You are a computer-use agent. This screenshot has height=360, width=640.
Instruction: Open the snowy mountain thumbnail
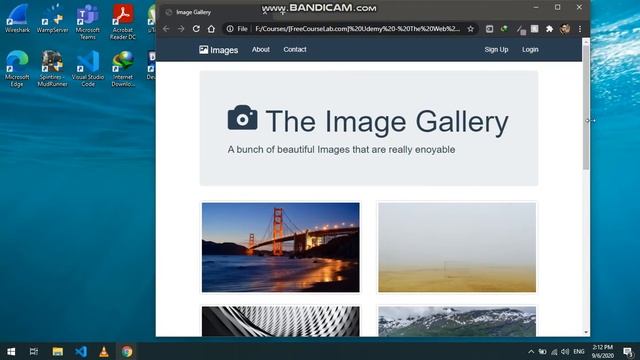(x=457, y=321)
